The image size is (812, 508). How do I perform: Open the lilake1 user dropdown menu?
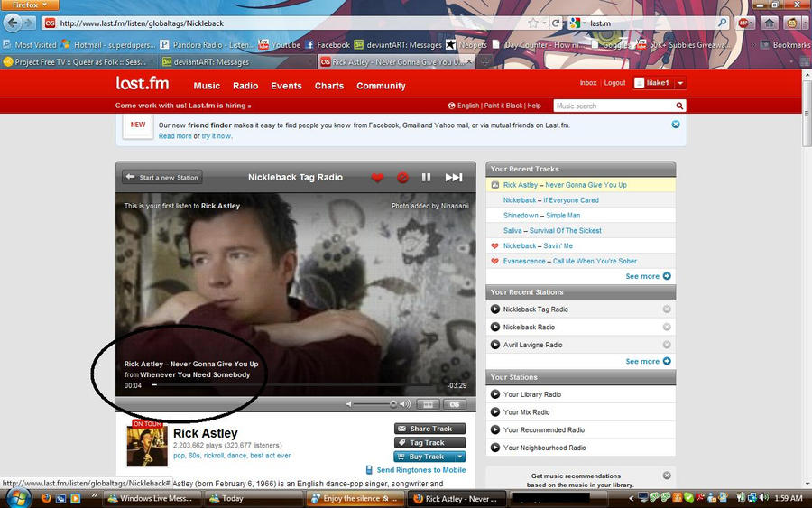point(680,83)
